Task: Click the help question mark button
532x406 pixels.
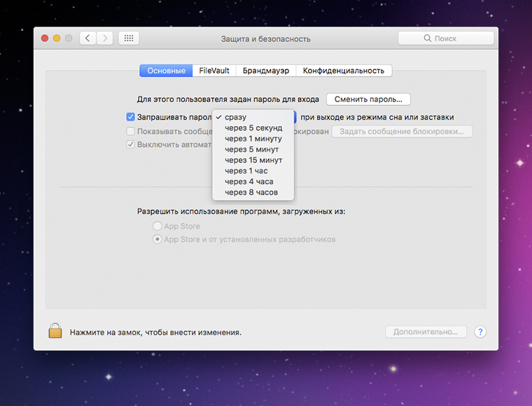Action: [x=480, y=332]
